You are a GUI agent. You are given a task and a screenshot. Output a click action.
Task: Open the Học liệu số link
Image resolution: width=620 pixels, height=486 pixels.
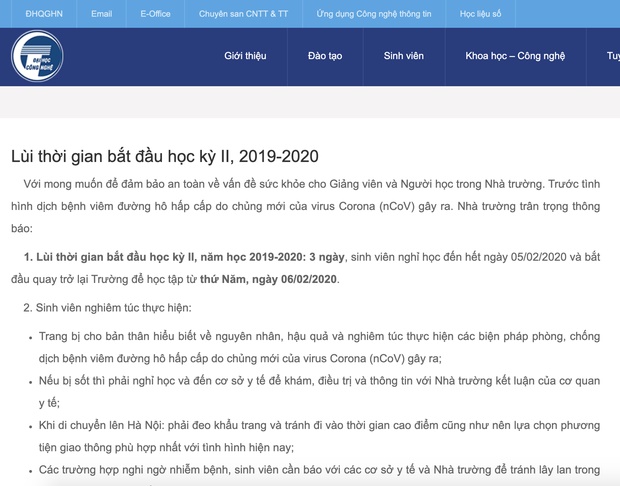pyautogui.click(x=481, y=14)
